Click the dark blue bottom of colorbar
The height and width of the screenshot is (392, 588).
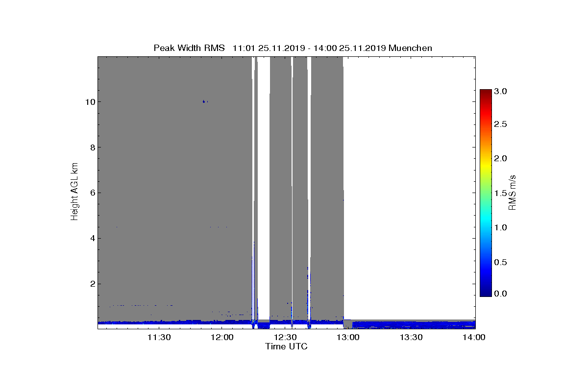(486, 294)
